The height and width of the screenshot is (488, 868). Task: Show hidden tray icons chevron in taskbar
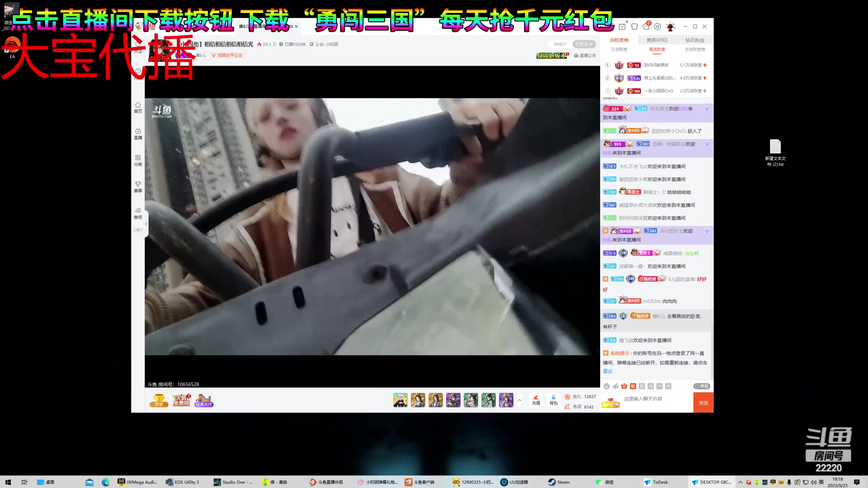coord(741,482)
